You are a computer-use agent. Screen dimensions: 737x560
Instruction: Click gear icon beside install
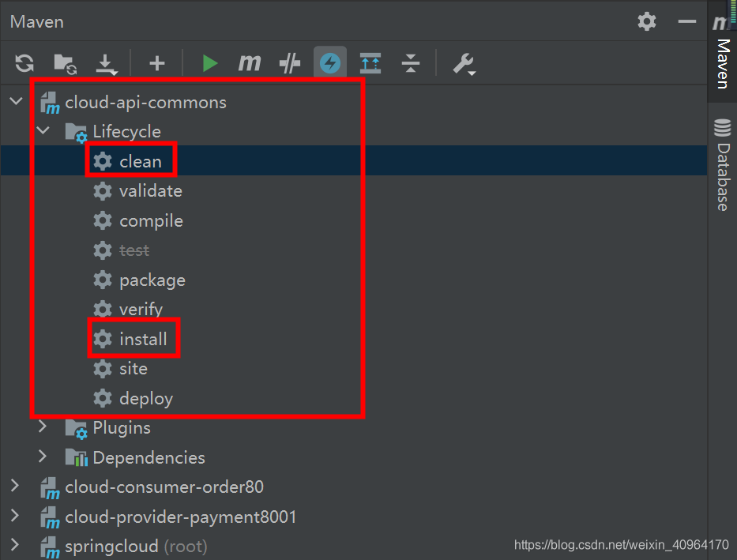coord(103,339)
